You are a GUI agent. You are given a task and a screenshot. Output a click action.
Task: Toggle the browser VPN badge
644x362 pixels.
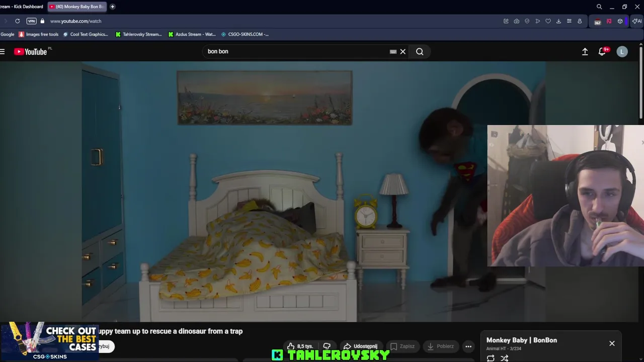31,21
